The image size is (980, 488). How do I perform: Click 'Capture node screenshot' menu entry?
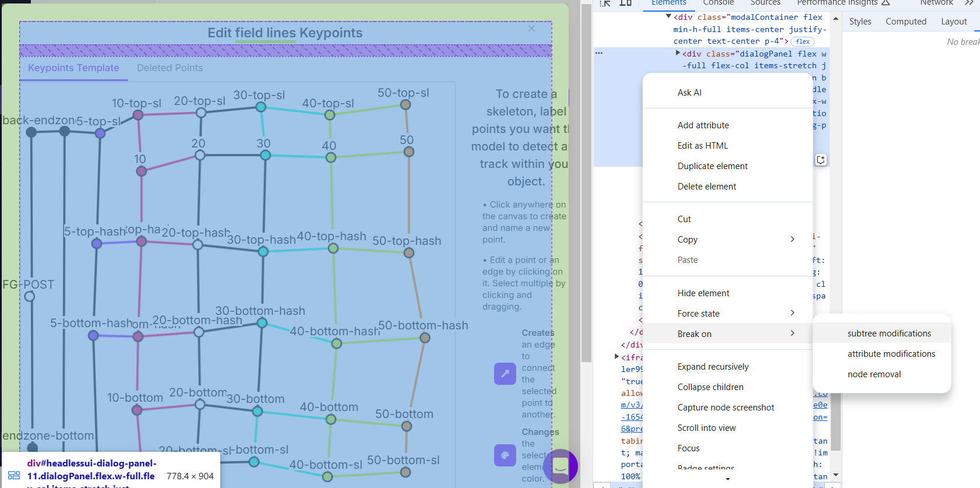click(725, 408)
